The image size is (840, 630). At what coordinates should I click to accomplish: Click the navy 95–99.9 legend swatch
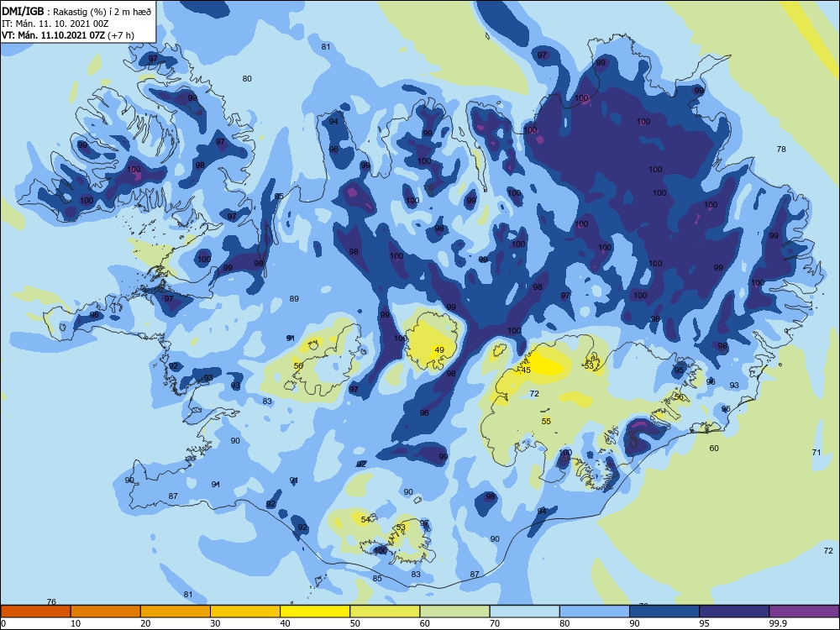coord(734,612)
